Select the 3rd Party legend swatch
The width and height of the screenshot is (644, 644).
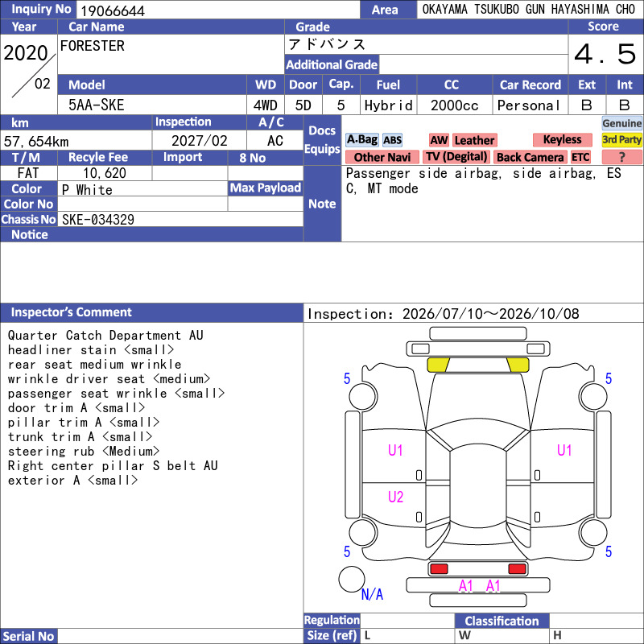pyautogui.click(x=621, y=139)
